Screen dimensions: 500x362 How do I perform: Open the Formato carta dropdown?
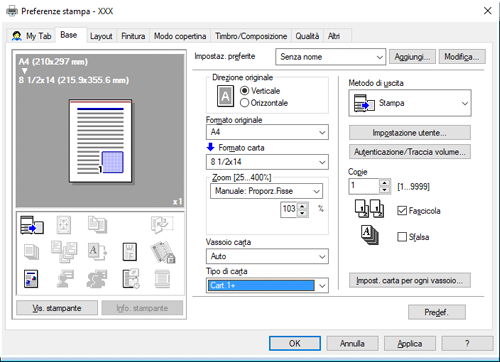pos(267,162)
